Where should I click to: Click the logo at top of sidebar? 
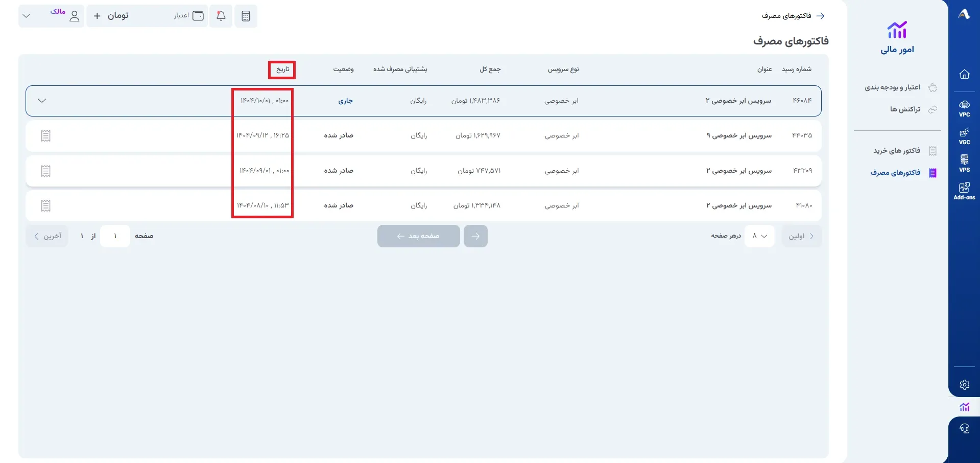click(x=964, y=14)
